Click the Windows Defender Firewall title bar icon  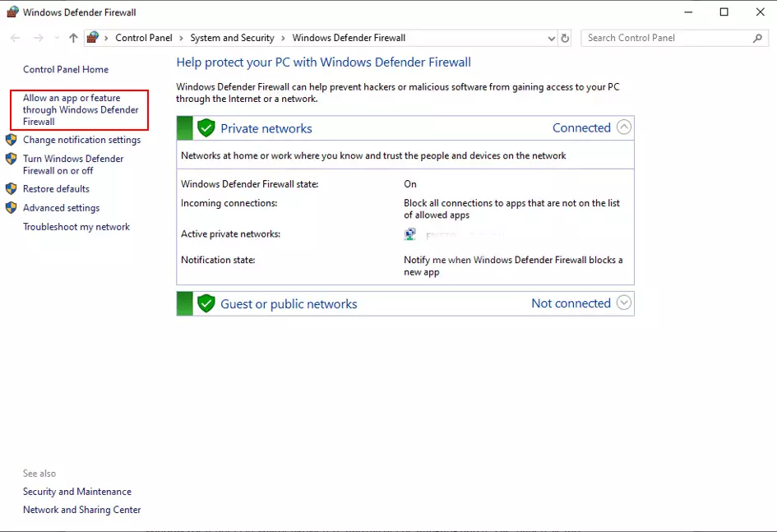[x=12, y=12]
